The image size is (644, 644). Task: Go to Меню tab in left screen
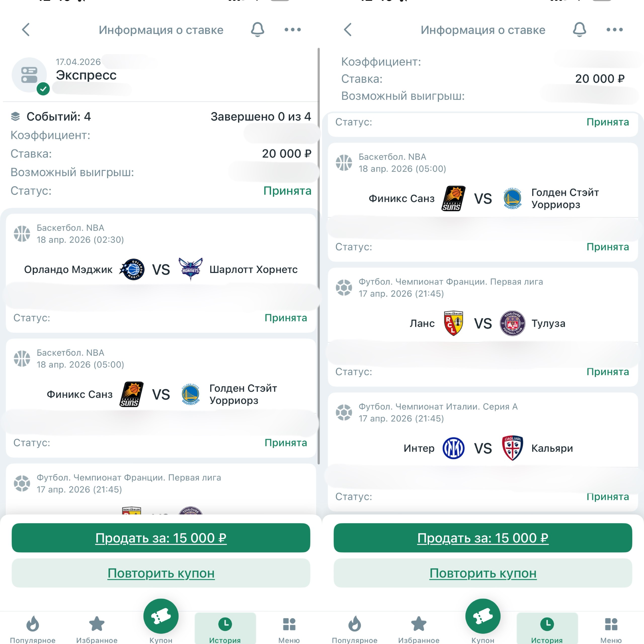pyautogui.click(x=289, y=629)
